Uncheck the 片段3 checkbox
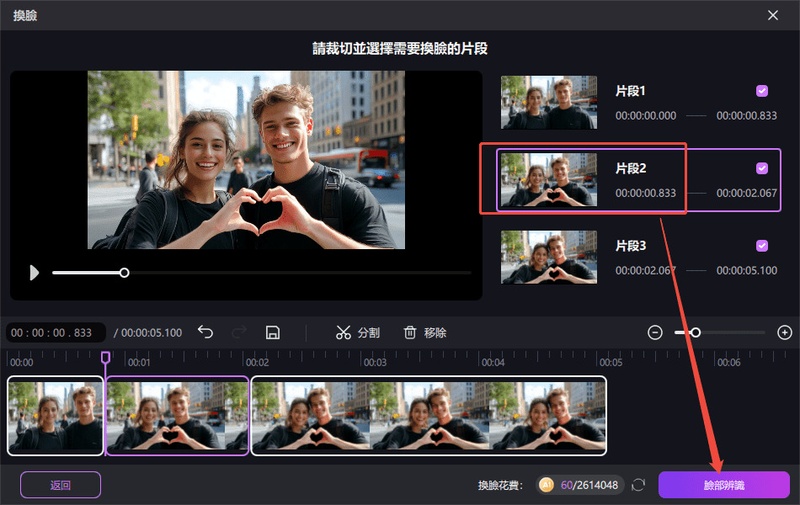The image size is (800, 505). (762, 246)
